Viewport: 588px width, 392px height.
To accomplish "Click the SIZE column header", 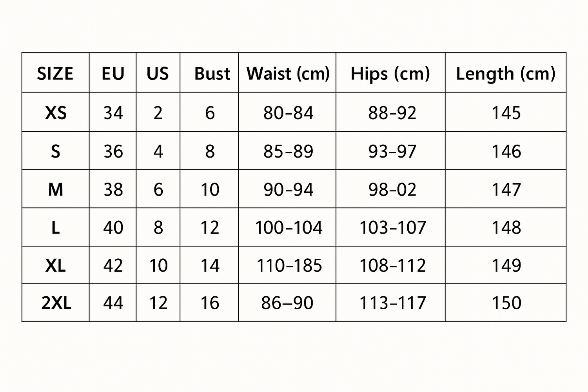I will (55, 73).
